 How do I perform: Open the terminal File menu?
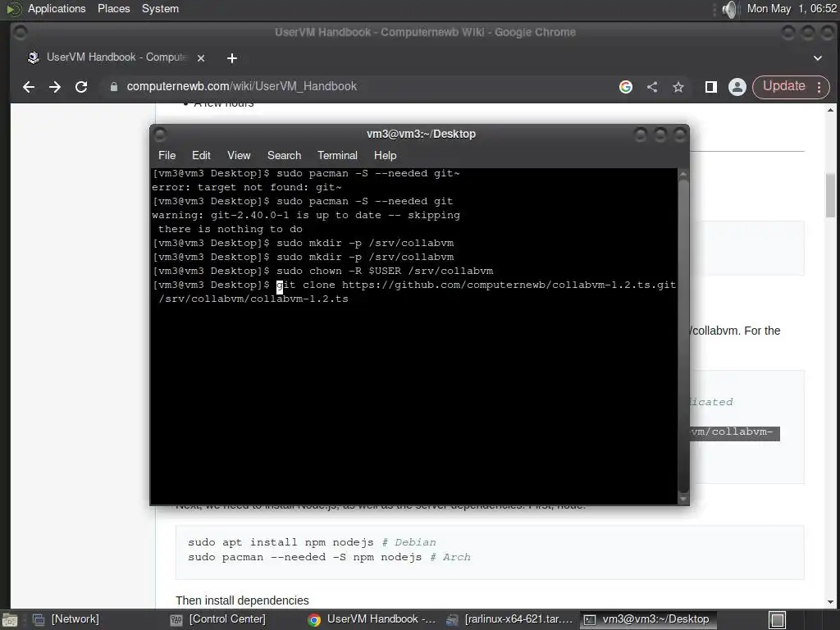click(x=167, y=155)
